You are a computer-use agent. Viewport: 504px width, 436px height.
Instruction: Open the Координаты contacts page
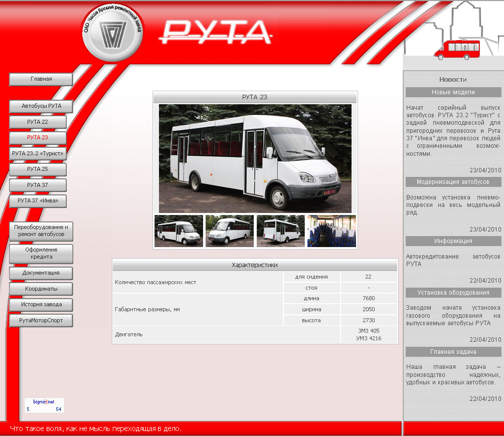pos(41,289)
